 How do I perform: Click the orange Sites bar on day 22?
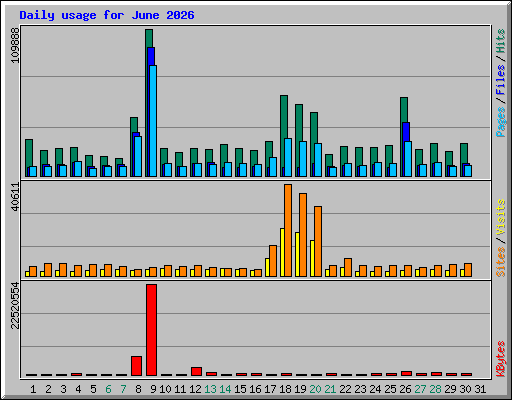point(348,267)
